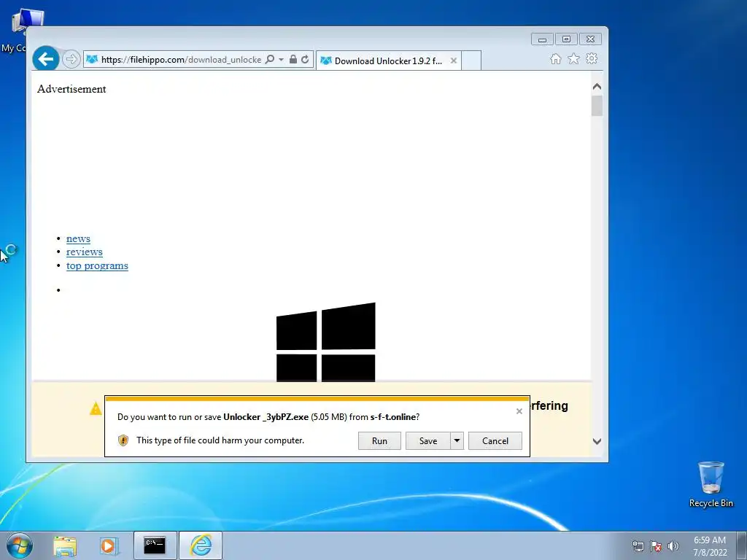Image resolution: width=747 pixels, height=560 pixels.
Task: Click the security shield warning icon
Action: 123,440
